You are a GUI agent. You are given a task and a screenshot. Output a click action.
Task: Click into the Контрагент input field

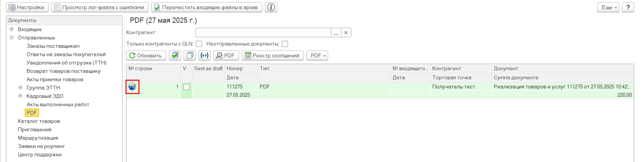click(263, 33)
